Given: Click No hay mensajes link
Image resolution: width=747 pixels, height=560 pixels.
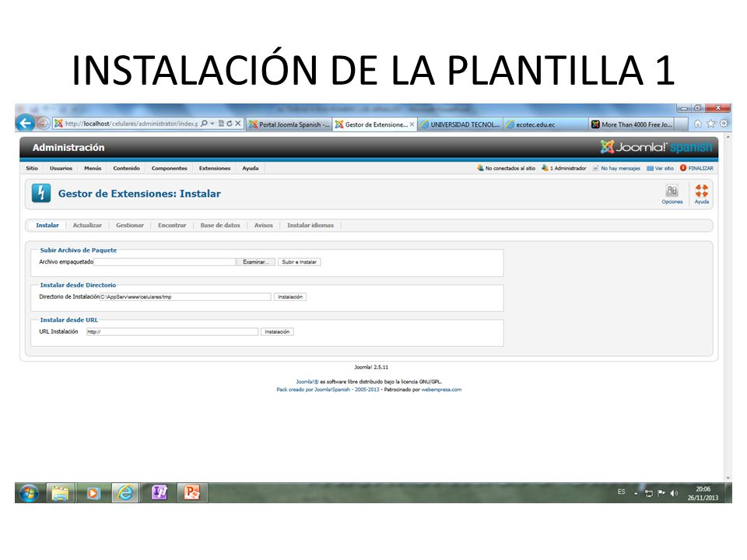Looking at the screenshot, I should (x=616, y=168).
